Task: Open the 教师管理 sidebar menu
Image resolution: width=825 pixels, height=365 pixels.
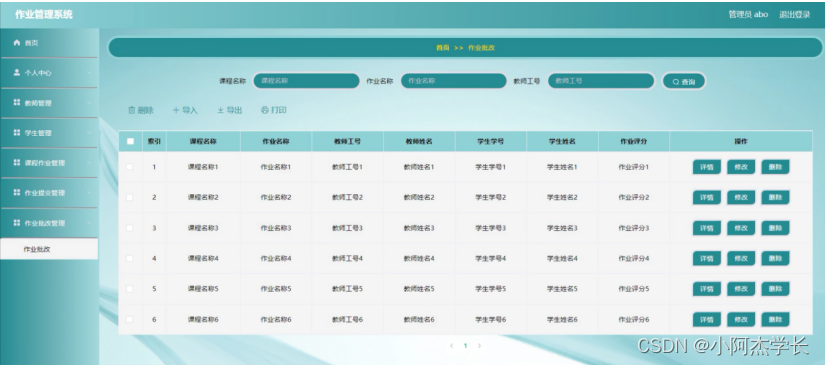Action: tap(49, 103)
